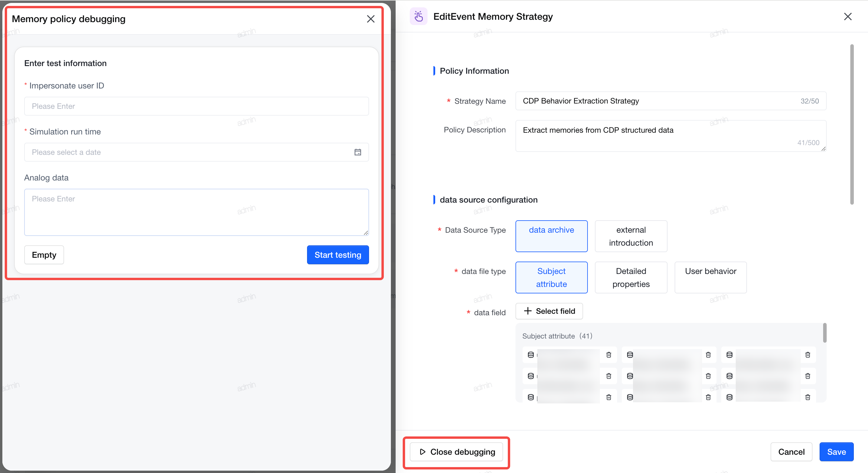Select data archive as Data Source Type
Viewport: 868px width, 473px height.
coord(551,236)
